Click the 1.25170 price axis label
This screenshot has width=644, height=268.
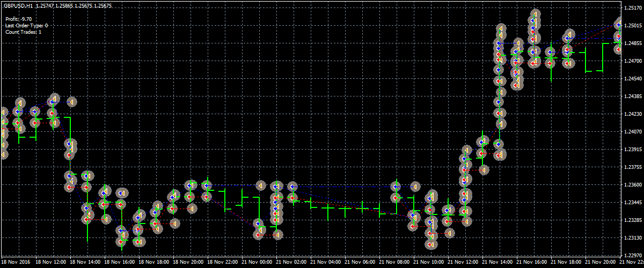pos(632,8)
